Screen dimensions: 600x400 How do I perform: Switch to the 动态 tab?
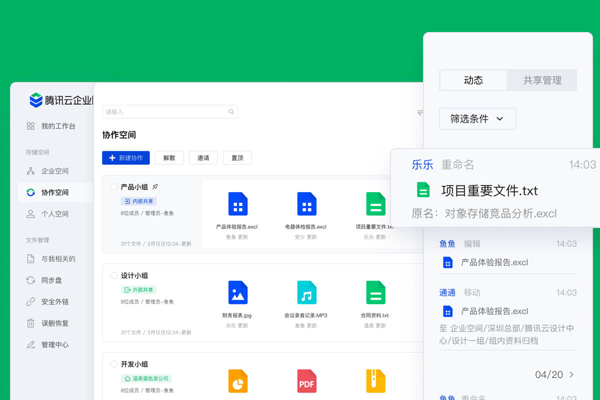pos(473,80)
